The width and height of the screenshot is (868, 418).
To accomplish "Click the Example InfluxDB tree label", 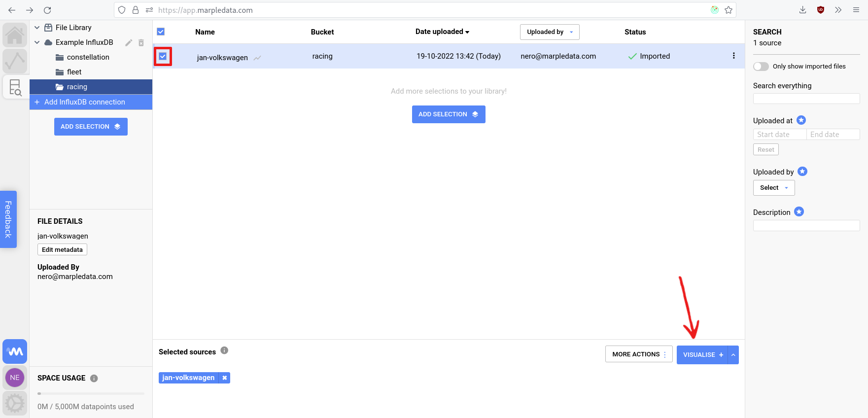I will pyautogui.click(x=84, y=42).
